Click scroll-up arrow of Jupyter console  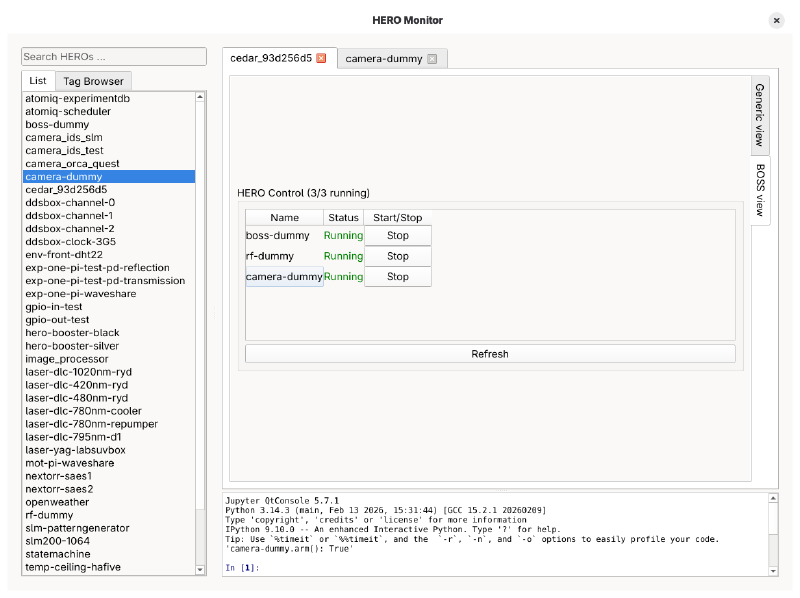point(772,498)
